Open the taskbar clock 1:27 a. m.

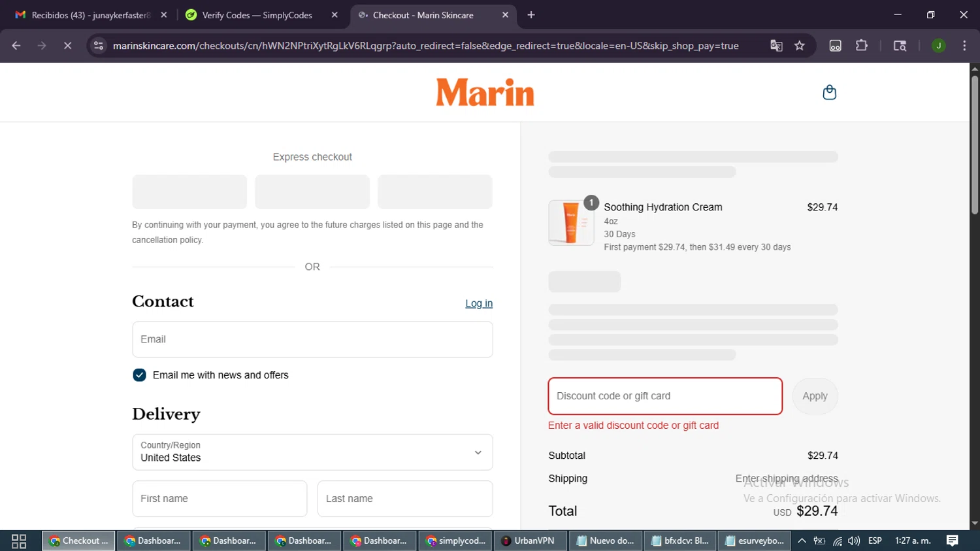(913, 541)
